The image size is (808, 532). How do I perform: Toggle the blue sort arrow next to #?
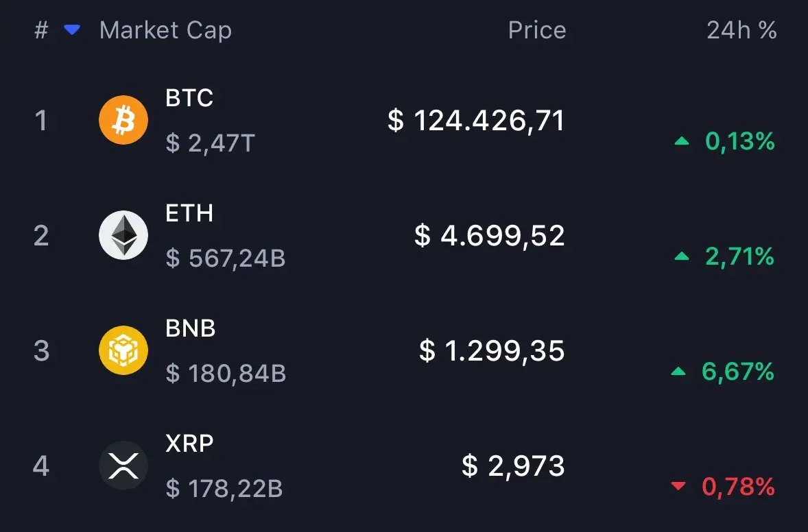tap(71, 30)
